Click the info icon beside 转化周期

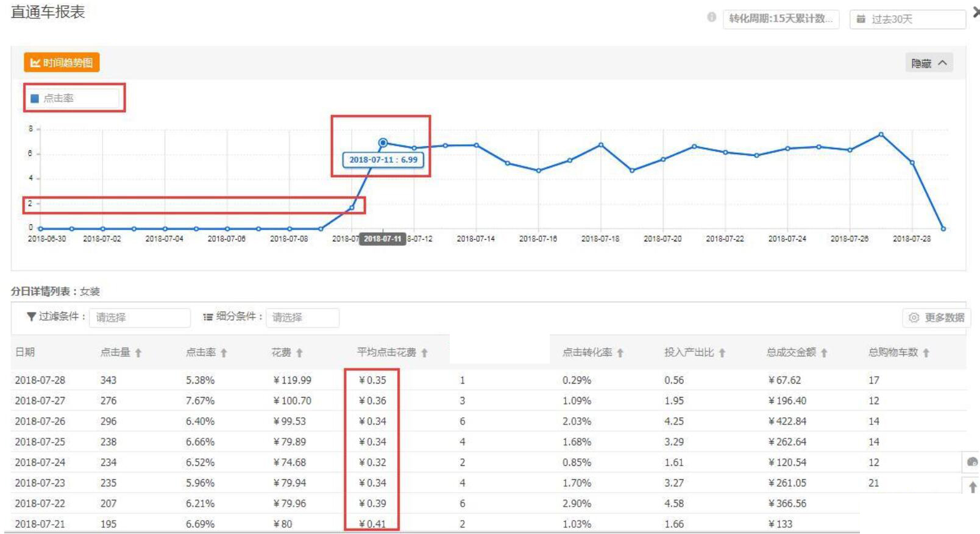(x=711, y=18)
